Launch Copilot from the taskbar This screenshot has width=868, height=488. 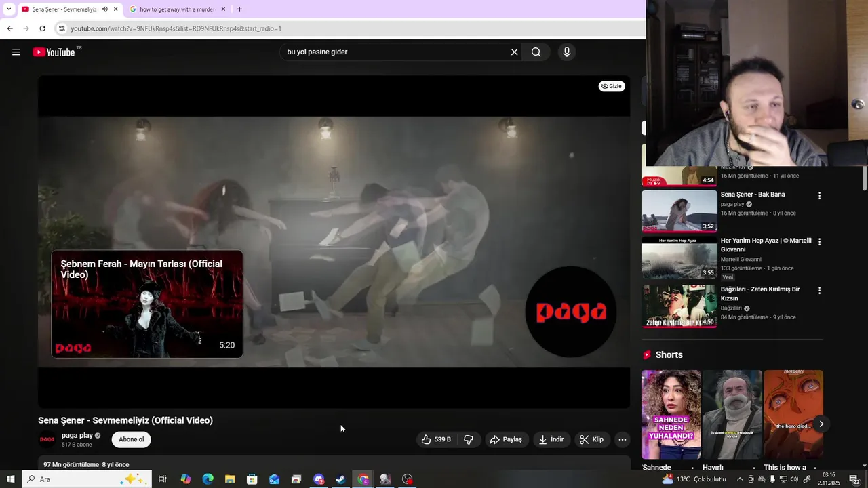(x=185, y=479)
